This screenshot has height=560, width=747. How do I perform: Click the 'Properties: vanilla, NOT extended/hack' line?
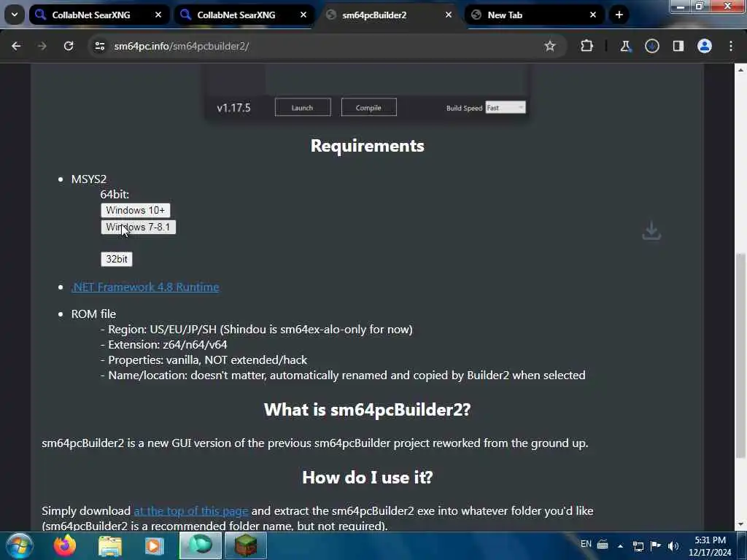pyautogui.click(x=204, y=360)
